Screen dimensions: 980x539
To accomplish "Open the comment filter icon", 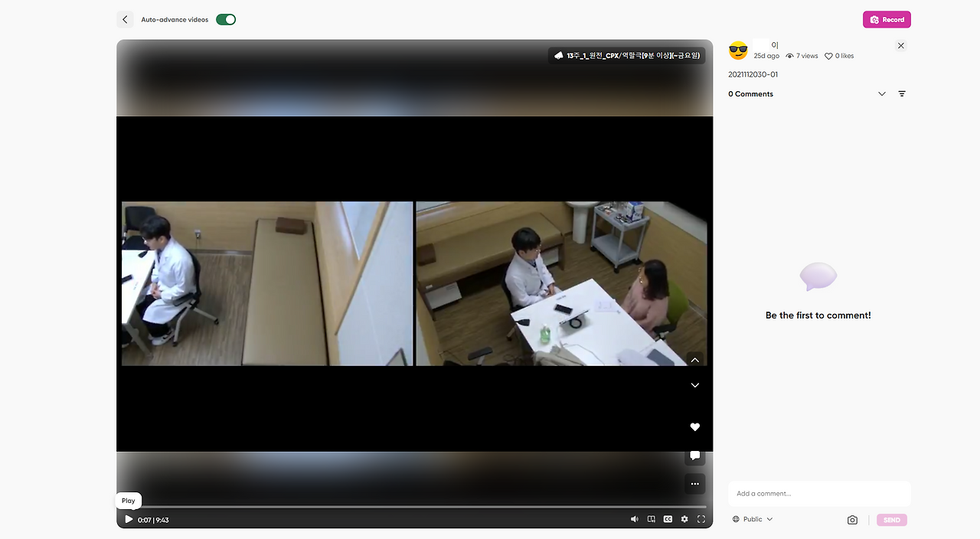I will [x=902, y=93].
